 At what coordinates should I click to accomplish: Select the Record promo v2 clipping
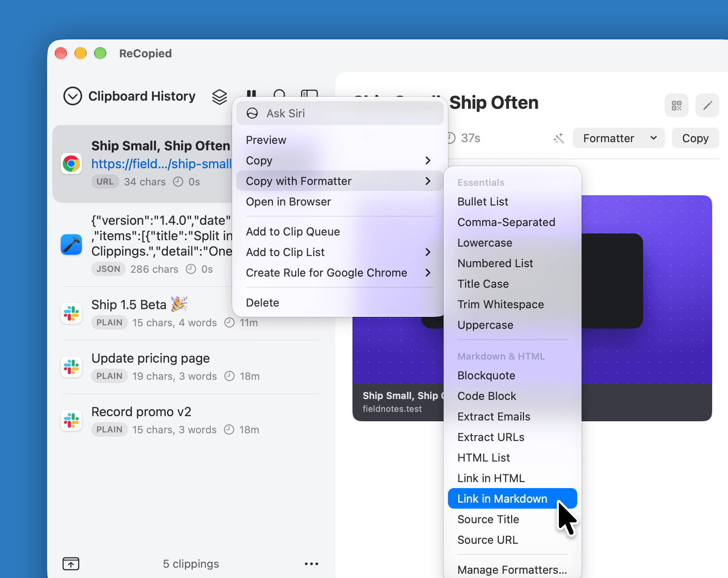tap(191, 420)
